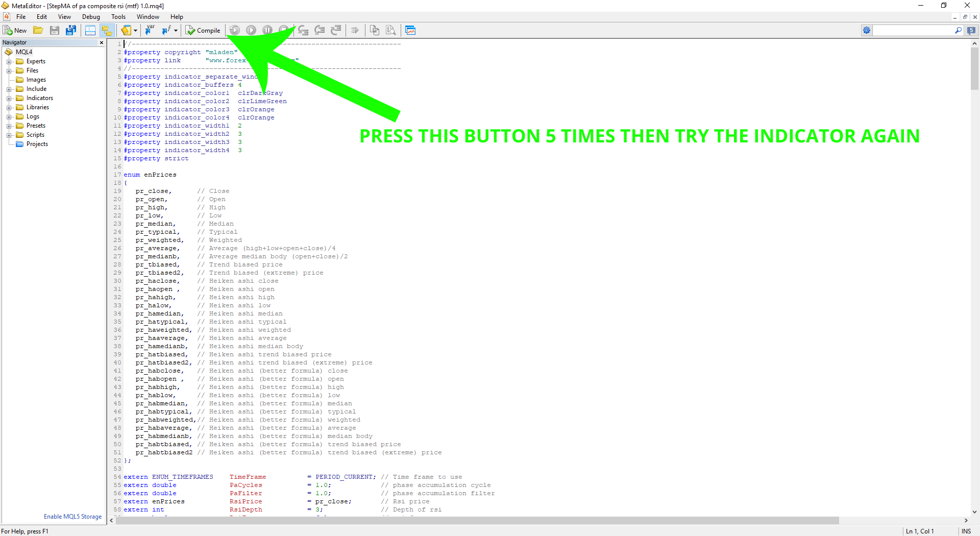Screen dimensions: 980x536
Task: Expand the Logs folder tree node
Action: pos(9,116)
